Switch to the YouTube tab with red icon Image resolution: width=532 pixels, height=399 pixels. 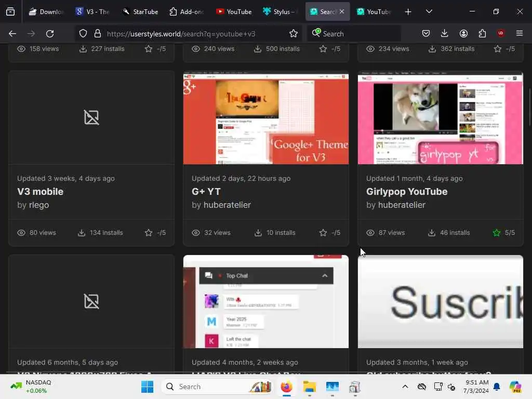[x=234, y=12]
